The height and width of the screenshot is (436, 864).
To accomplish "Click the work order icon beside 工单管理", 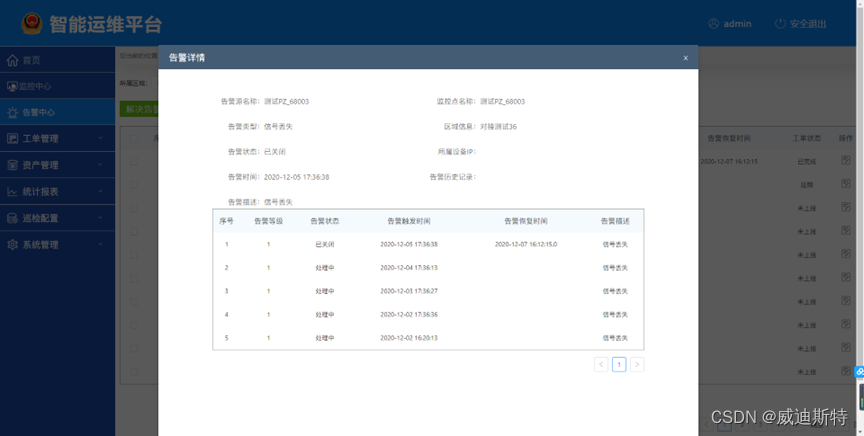I will tap(12, 138).
